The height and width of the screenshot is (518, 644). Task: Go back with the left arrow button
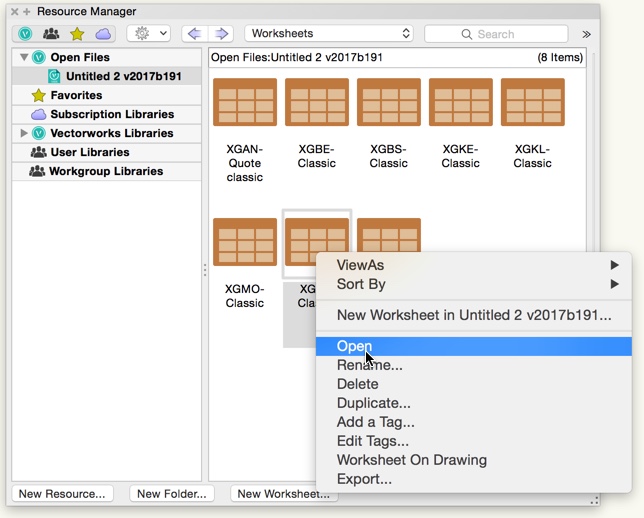click(x=195, y=34)
